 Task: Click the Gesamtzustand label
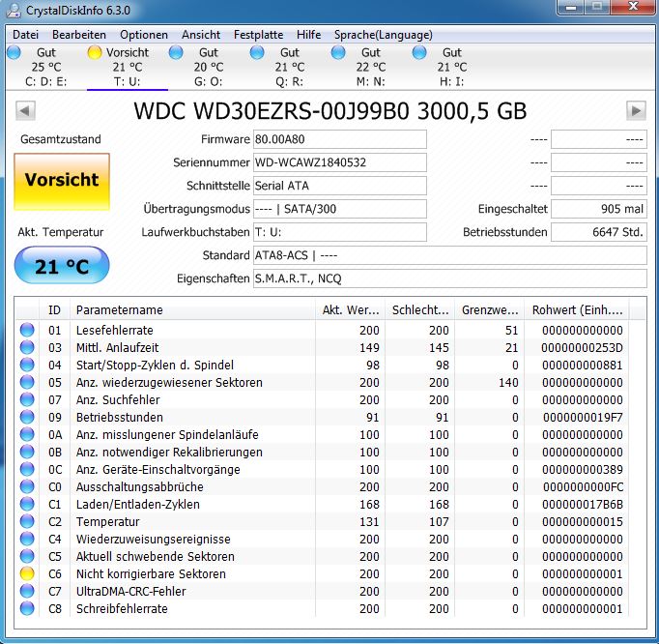(61, 139)
